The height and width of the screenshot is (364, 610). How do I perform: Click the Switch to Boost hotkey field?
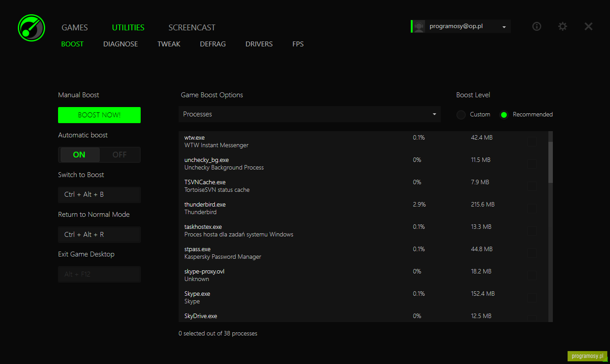click(x=99, y=194)
